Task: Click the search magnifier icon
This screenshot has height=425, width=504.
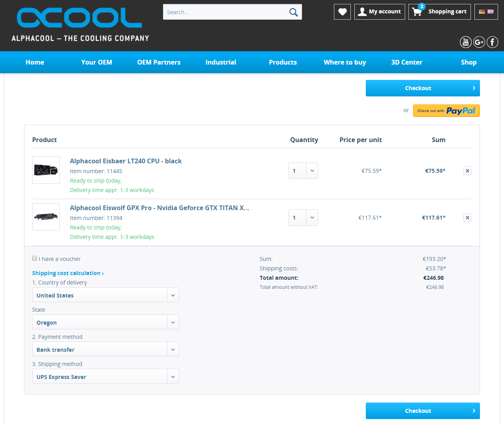Action: [293, 12]
